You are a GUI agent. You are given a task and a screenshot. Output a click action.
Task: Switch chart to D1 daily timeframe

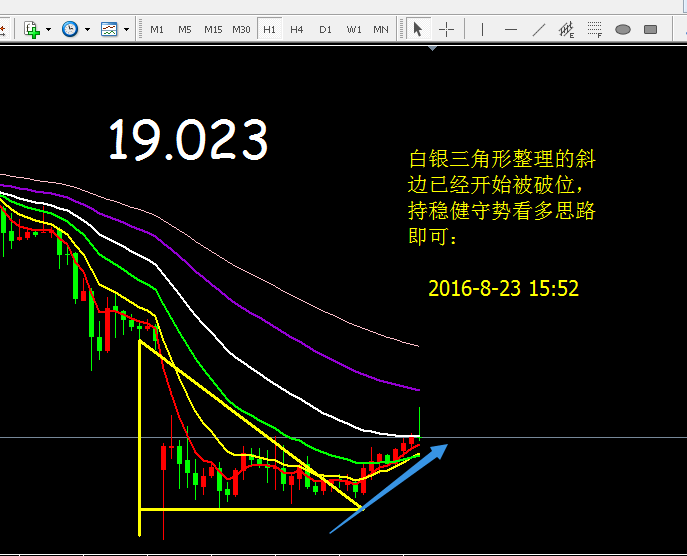[x=325, y=30]
